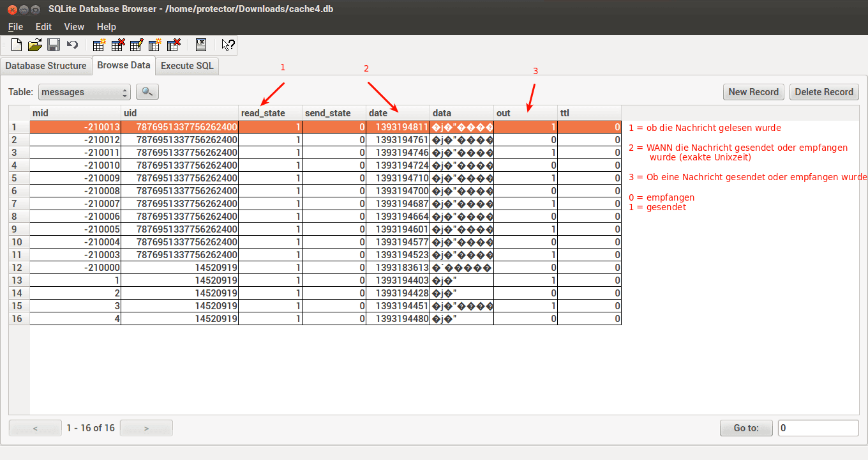Viewport: 868px width, 460px height.
Task: Open the Edit menu
Action: point(43,27)
